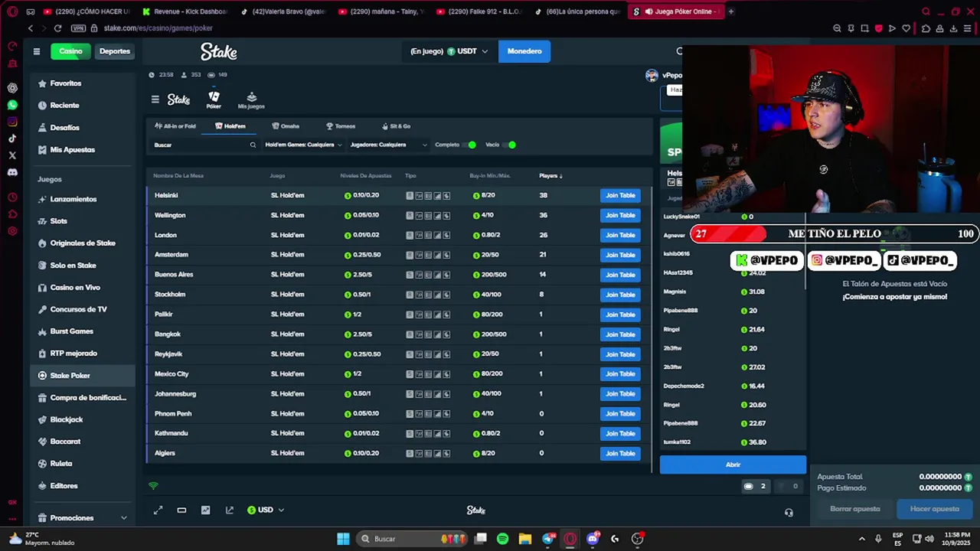Open the Torneos tab

pyautogui.click(x=341, y=126)
